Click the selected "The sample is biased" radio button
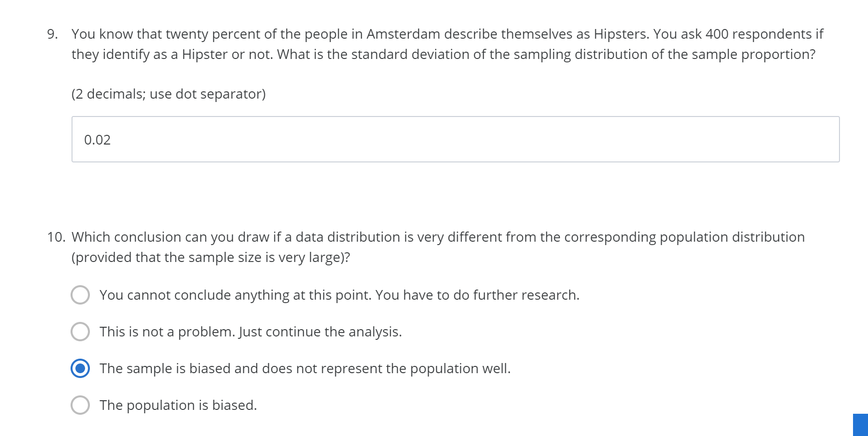868x436 pixels. (x=80, y=368)
